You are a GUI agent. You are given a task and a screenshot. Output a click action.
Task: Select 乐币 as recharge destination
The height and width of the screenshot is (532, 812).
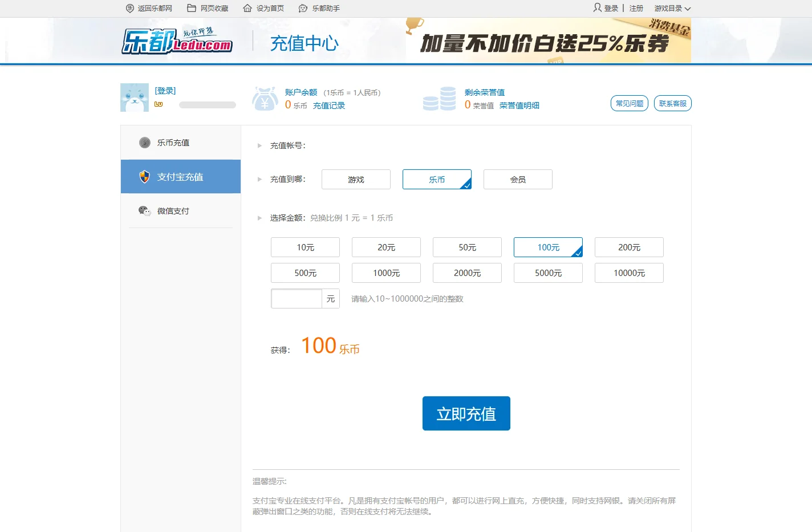(x=437, y=179)
